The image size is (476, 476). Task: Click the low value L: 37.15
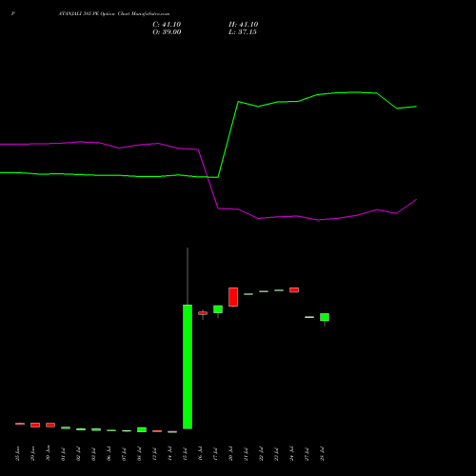[243, 32]
